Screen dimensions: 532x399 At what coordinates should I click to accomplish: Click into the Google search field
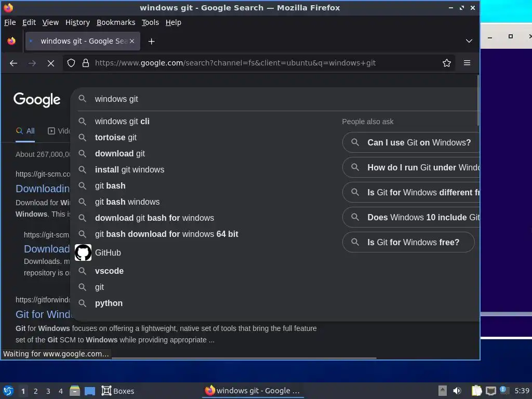point(275,99)
